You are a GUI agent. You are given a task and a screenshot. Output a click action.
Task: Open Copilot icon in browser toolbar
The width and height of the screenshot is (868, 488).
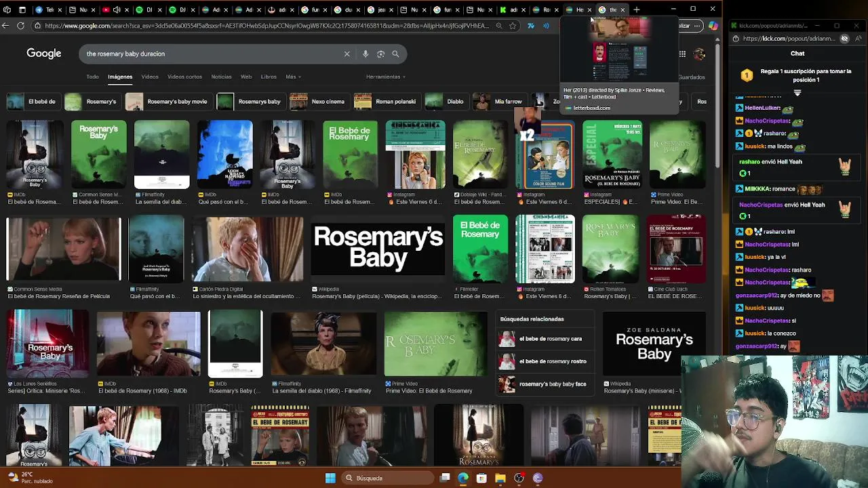713,26
